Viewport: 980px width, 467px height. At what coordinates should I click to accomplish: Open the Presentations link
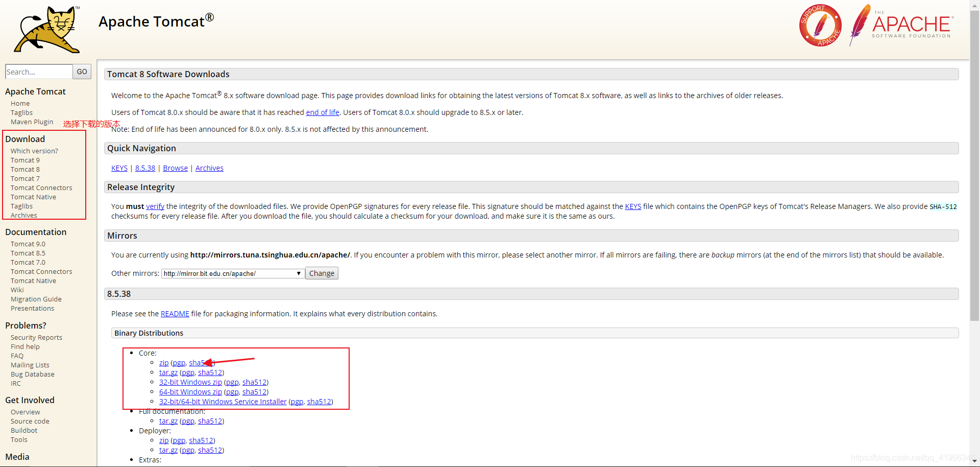32,308
